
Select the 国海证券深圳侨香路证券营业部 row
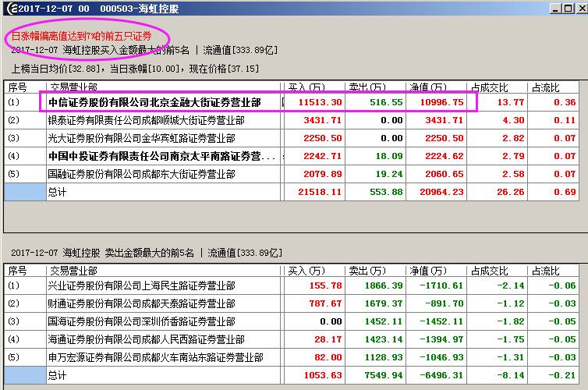[x=291, y=321]
